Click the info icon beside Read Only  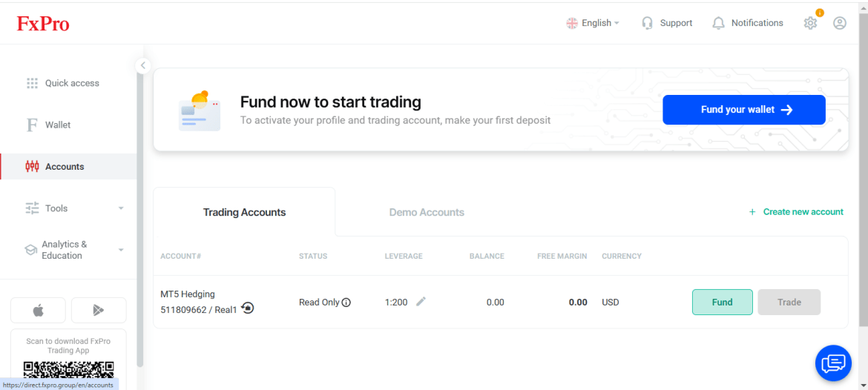[346, 303]
